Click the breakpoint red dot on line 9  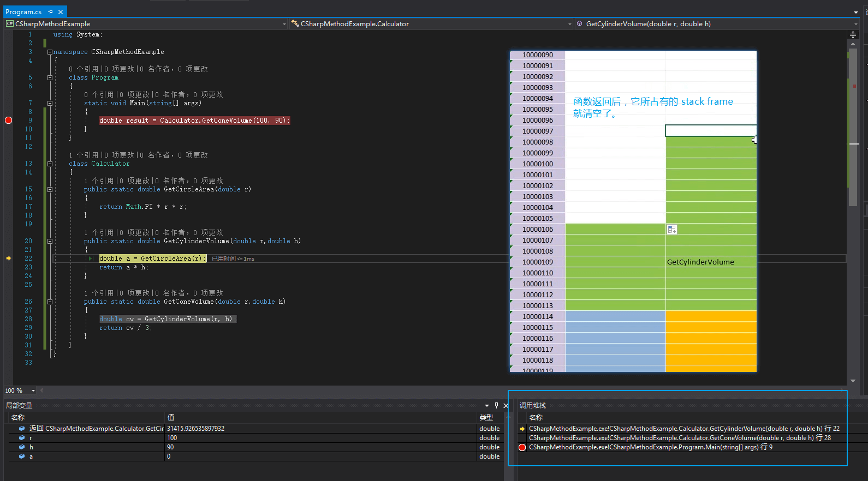[8, 121]
